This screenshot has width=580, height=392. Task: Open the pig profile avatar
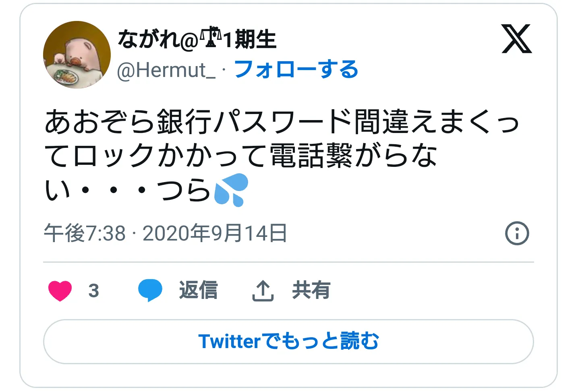pyautogui.click(x=77, y=55)
